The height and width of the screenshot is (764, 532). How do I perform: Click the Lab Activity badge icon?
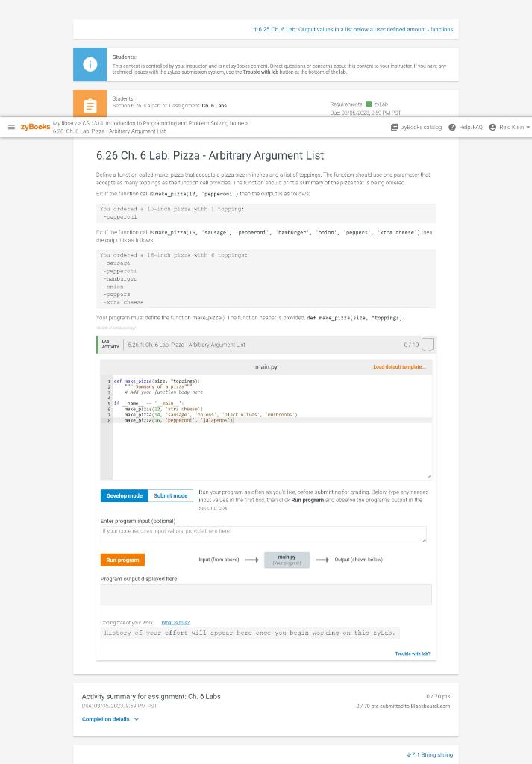(x=110, y=345)
